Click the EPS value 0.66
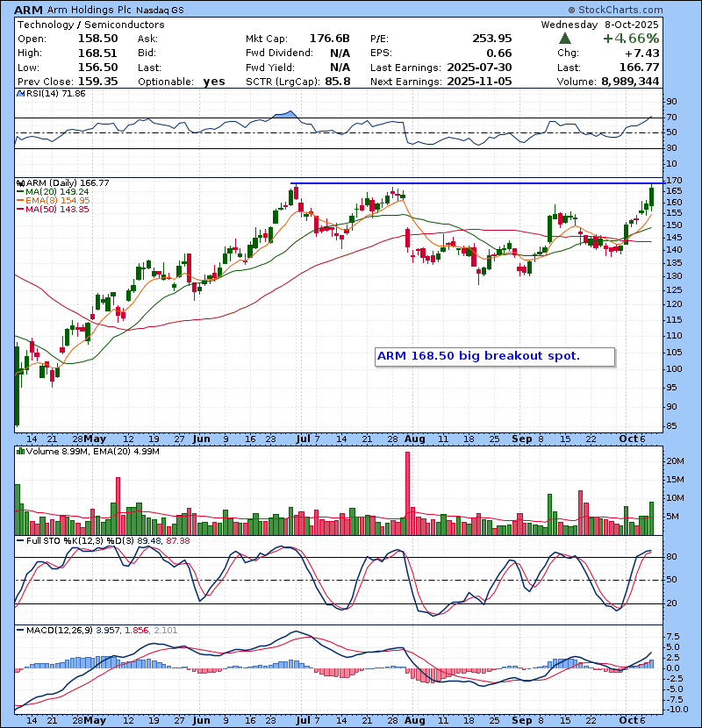Screen dimensions: 702x728 [x=499, y=53]
